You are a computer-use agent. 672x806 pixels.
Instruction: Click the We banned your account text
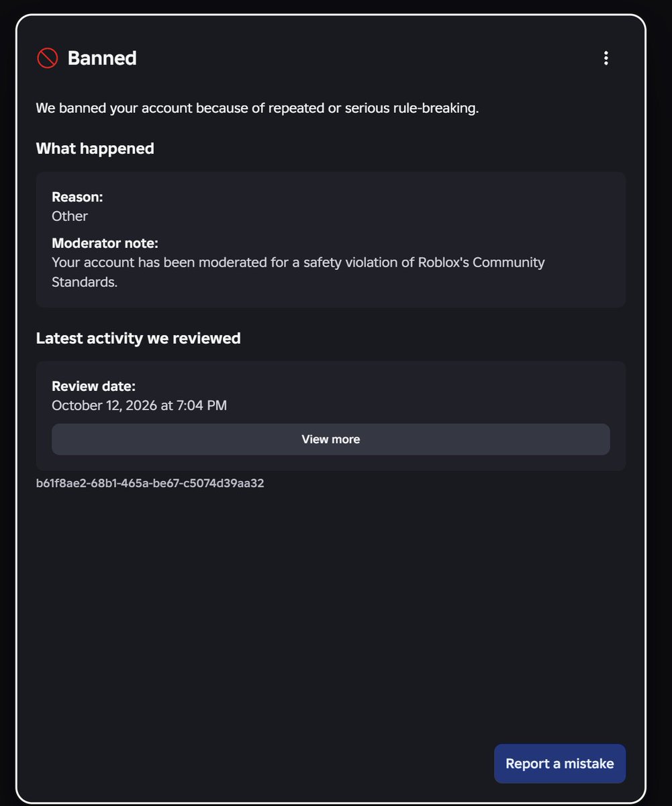coord(114,109)
